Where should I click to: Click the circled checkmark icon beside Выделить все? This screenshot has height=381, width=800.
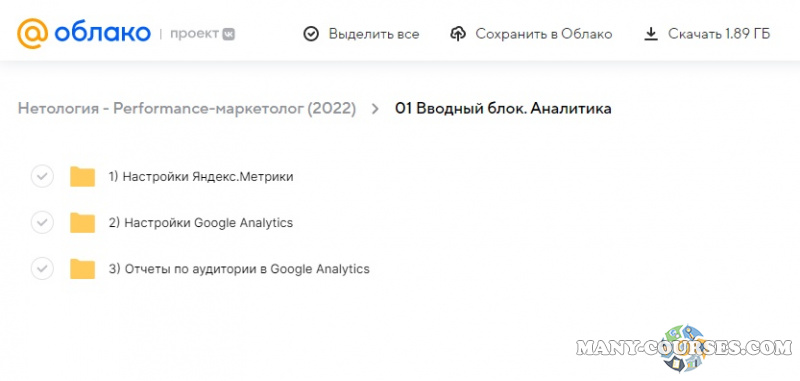tap(311, 34)
